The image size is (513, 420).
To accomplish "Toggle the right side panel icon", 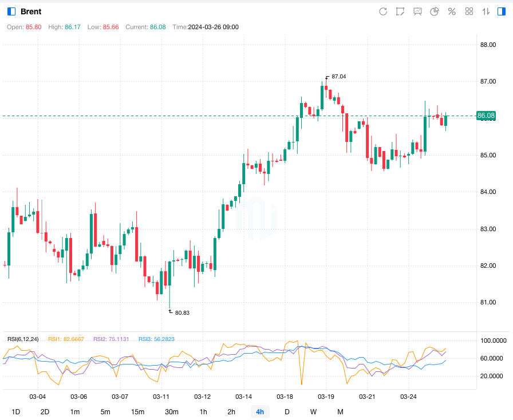I will (x=502, y=11).
